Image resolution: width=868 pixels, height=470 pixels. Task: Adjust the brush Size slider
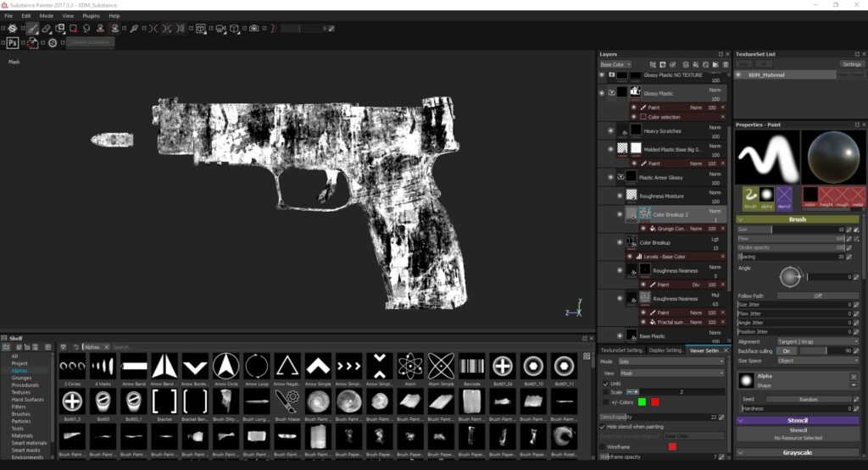click(x=791, y=229)
